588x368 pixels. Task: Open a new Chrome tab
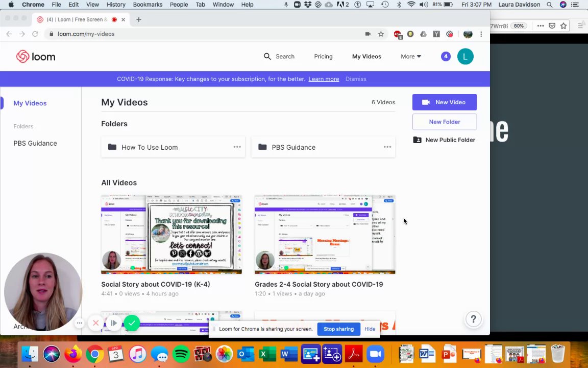point(139,19)
